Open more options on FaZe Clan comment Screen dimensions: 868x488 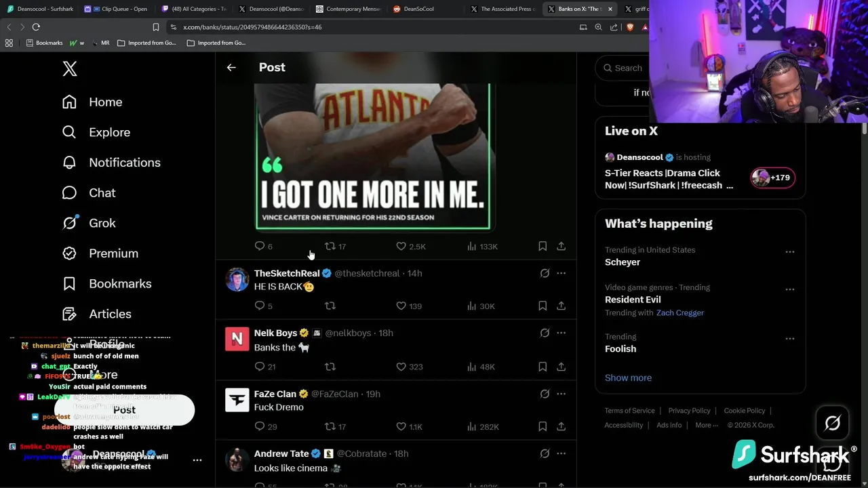click(561, 394)
